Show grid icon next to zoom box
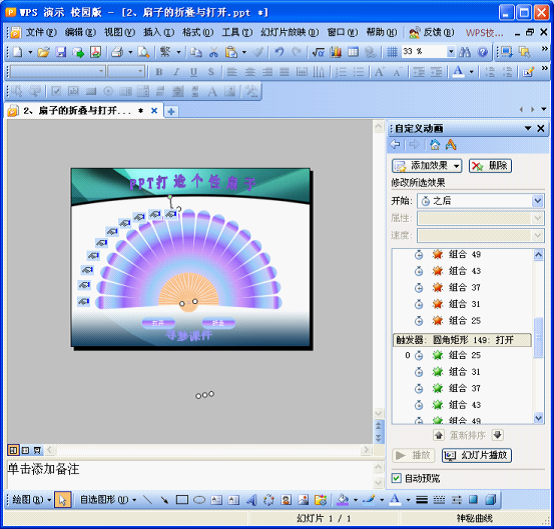The width and height of the screenshot is (554, 529). click(x=392, y=52)
